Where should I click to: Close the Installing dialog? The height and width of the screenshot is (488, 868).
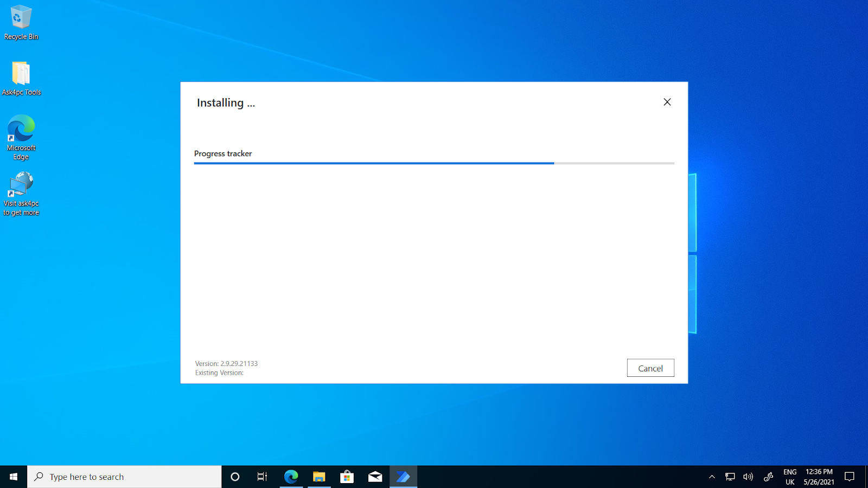point(667,102)
